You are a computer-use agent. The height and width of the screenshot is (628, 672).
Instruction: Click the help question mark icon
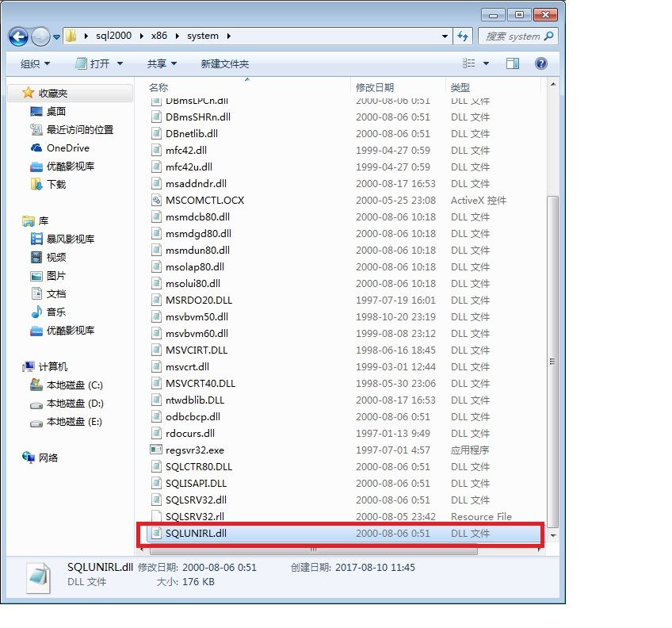pyautogui.click(x=541, y=63)
